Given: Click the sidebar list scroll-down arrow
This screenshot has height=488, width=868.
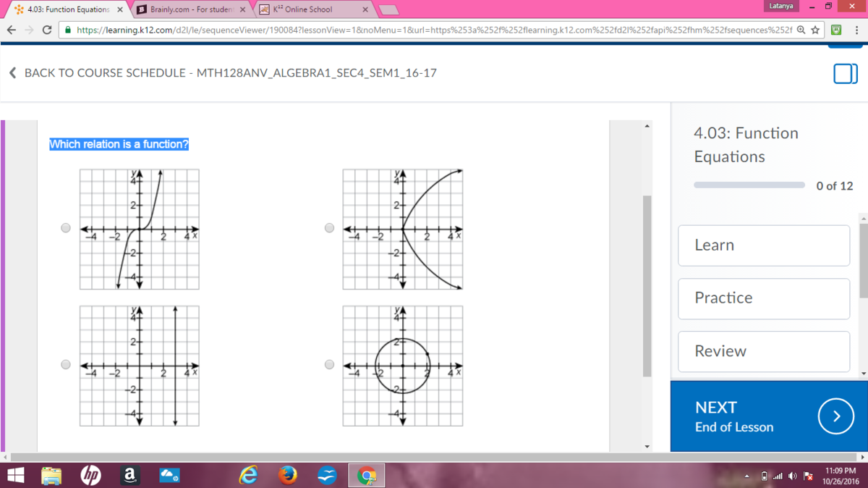Looking at the screenshot, I should (x=863, y=373).
